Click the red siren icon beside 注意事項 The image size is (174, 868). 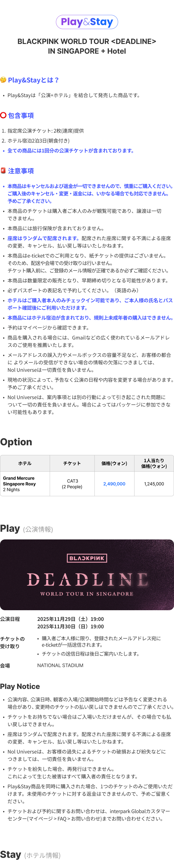coord(3,171)
